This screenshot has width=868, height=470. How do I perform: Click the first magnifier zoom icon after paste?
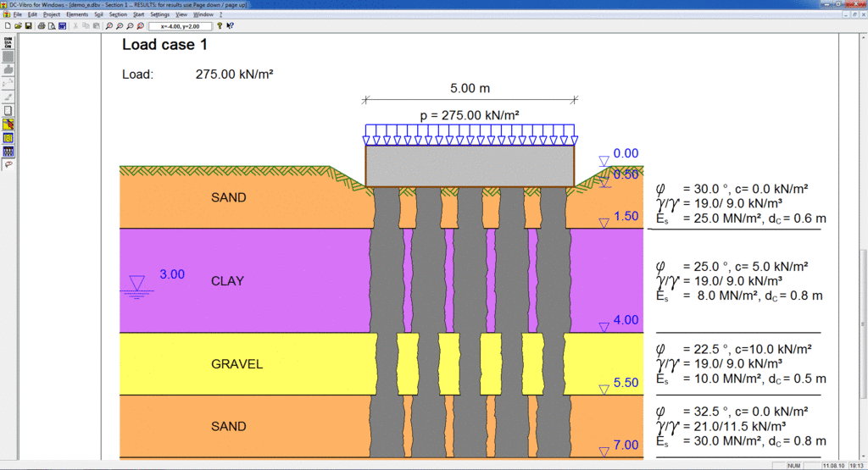click(x=109, y=26)
